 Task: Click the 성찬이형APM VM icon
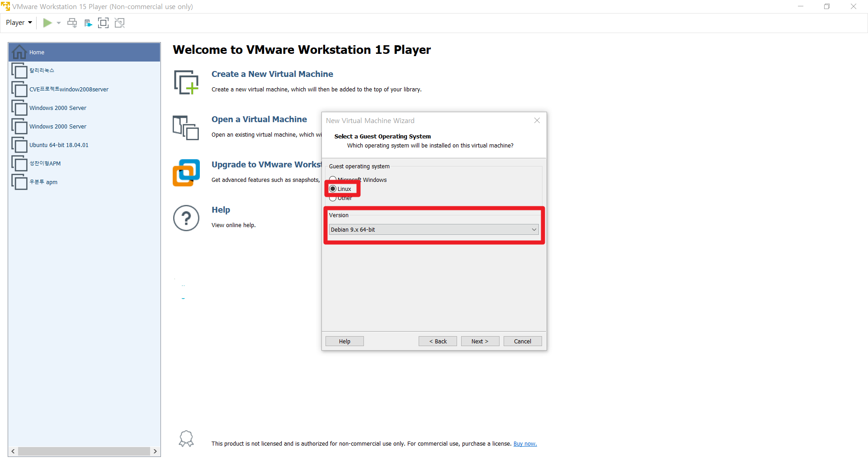click(x=19, y=163)
